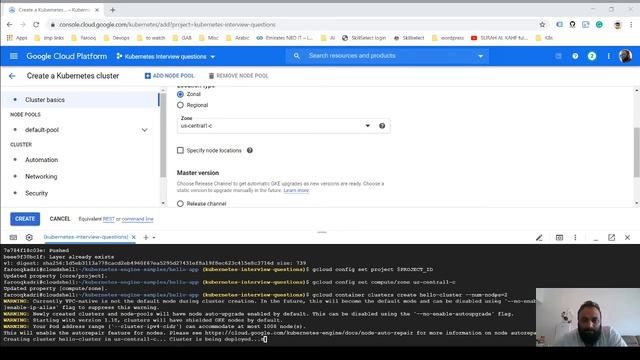Open the Devops bookmark folder
Viewport: 640px width, 360px height.
click(x=116, y=38)
